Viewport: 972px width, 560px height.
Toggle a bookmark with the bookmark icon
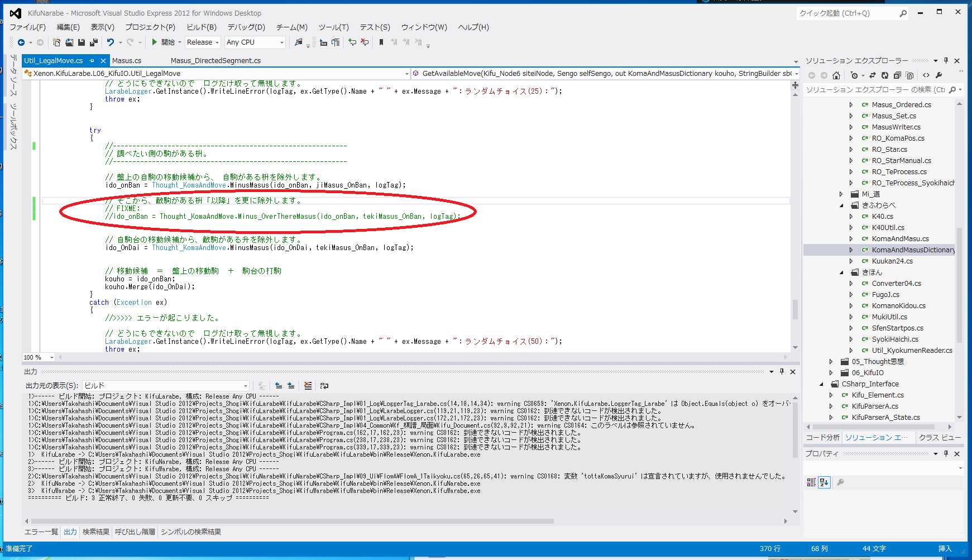(x=381, y=42)
